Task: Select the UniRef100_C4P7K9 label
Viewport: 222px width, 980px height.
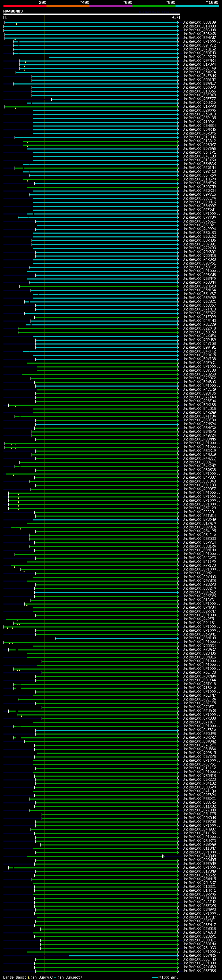Action: (x=199, y=57)
